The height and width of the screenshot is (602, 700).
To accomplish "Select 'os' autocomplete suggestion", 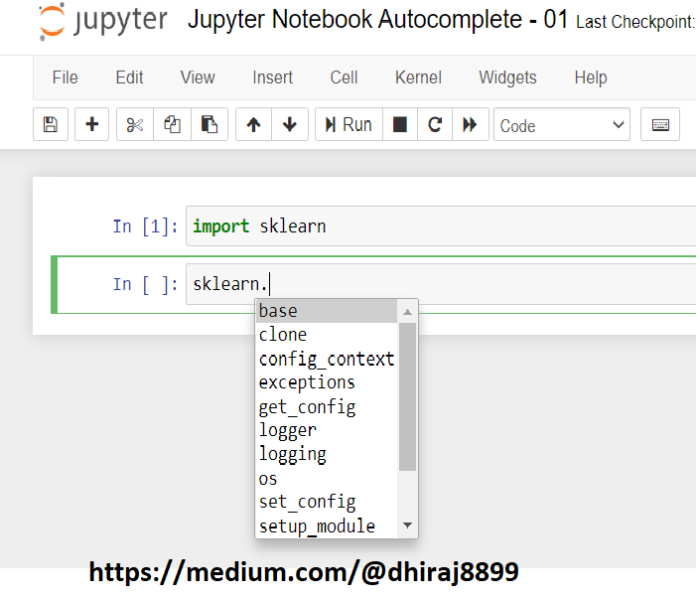I will point(327,478).
